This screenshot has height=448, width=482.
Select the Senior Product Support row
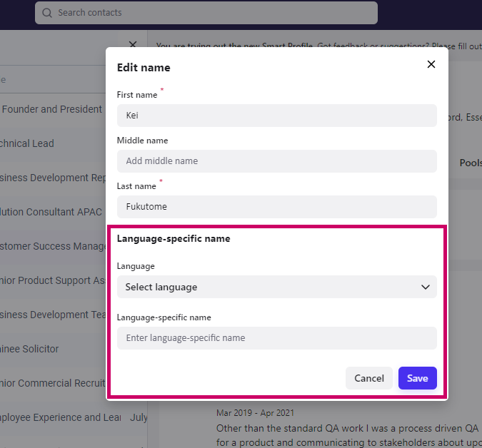53,280
